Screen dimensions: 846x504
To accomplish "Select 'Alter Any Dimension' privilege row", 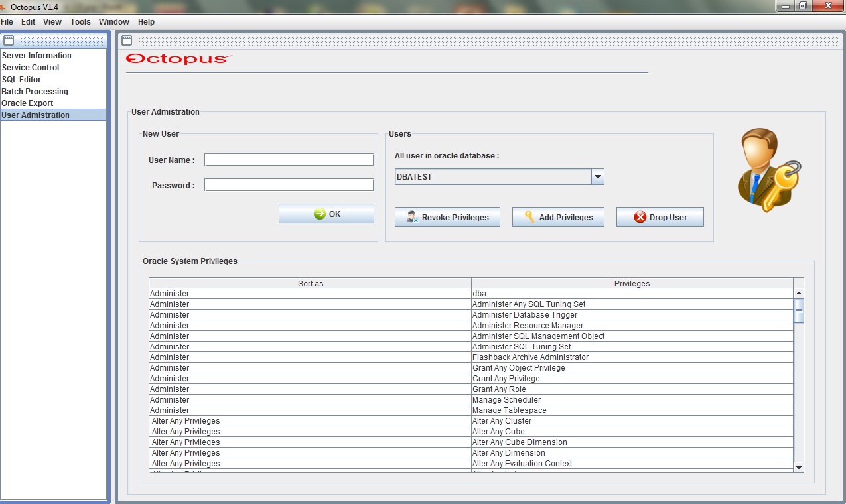I will point(471,453).
